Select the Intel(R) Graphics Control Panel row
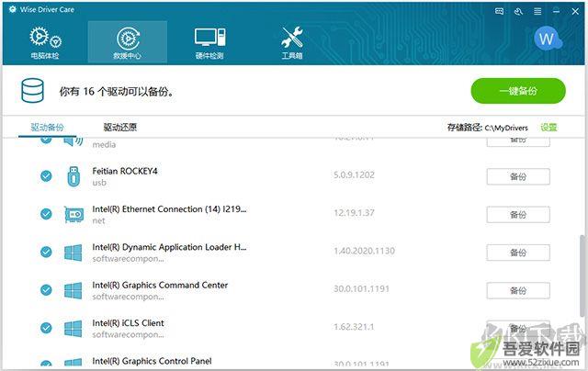The image size is (588, 371). pyautogui.click(x=152, y=361)
